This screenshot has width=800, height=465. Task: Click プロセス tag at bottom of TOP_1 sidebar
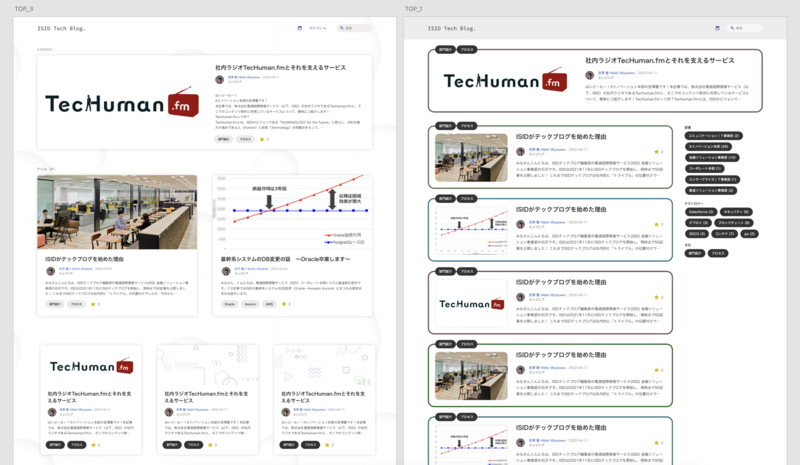718,253
